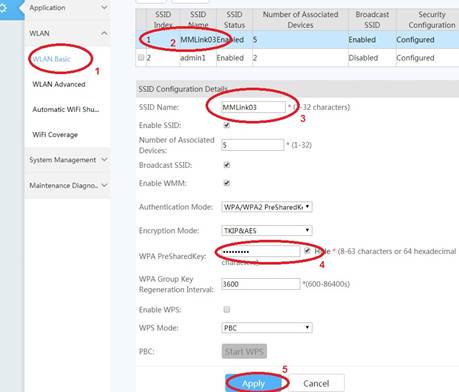Toggle the Broadcast SSID checkbox
The width and height of the screenshot is (459, 392).
[x=227, y=165]
